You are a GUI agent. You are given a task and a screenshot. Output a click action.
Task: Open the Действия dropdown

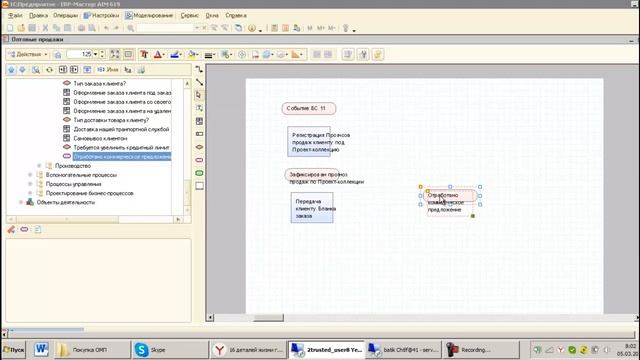click(x=28, y=54)
